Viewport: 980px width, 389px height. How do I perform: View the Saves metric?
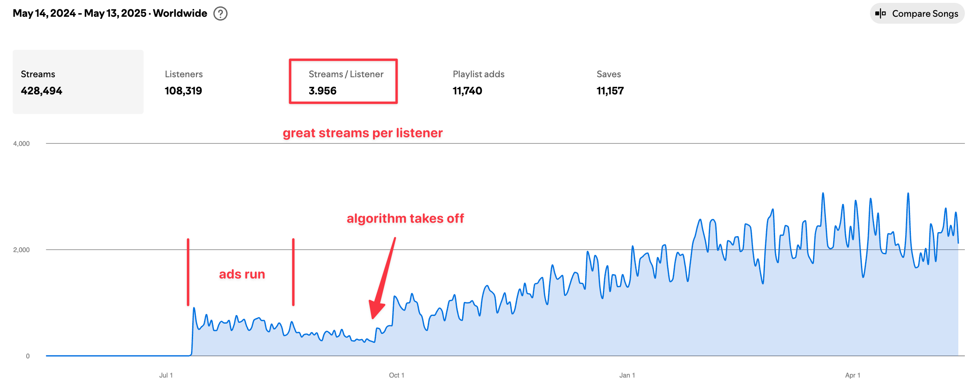610,82
